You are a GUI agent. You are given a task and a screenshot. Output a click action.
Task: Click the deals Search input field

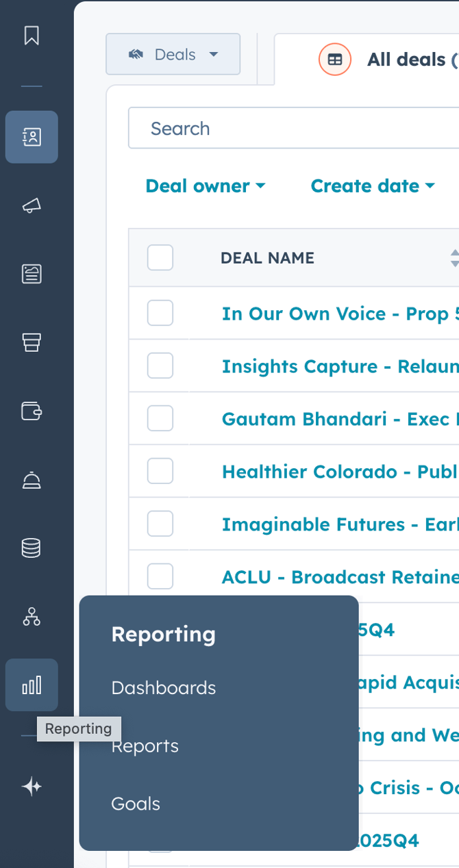[x=295, y=129]
